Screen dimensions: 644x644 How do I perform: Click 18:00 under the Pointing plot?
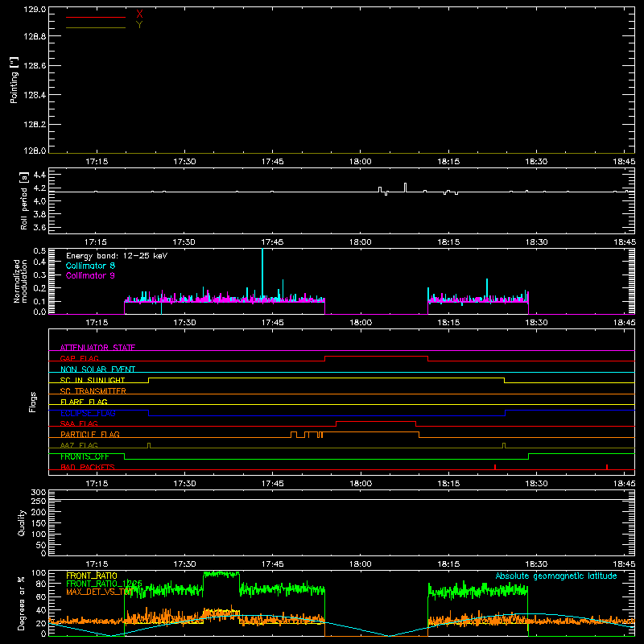(x=360, y=162)
